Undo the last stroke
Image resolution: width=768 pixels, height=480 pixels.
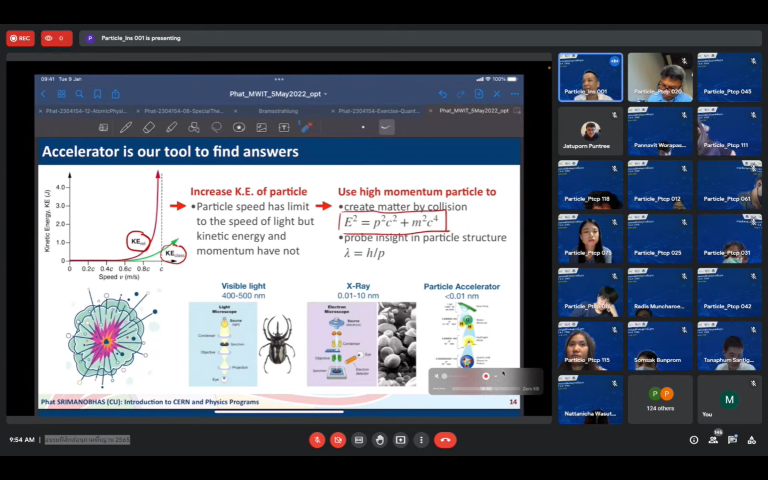pyautogui.click(x=443, y=94)
